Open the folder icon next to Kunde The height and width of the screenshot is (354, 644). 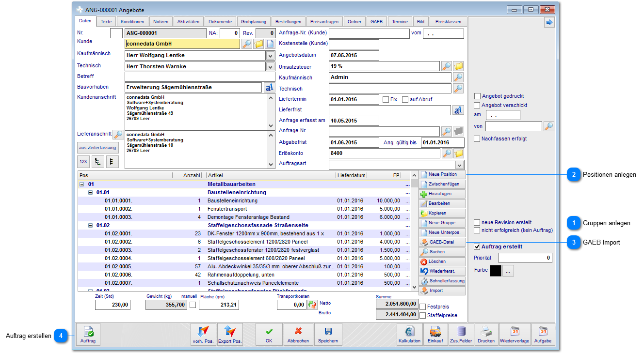pos(258,44)
